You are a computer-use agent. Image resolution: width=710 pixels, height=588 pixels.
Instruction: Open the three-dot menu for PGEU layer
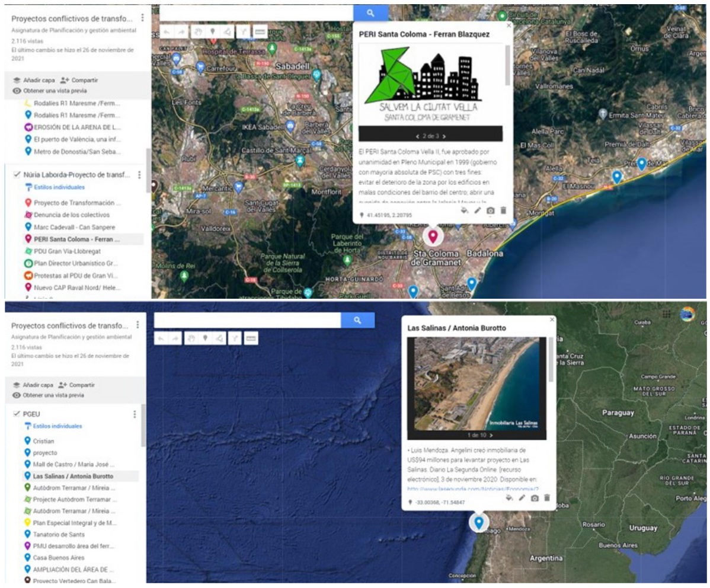[x=135, y=414]
